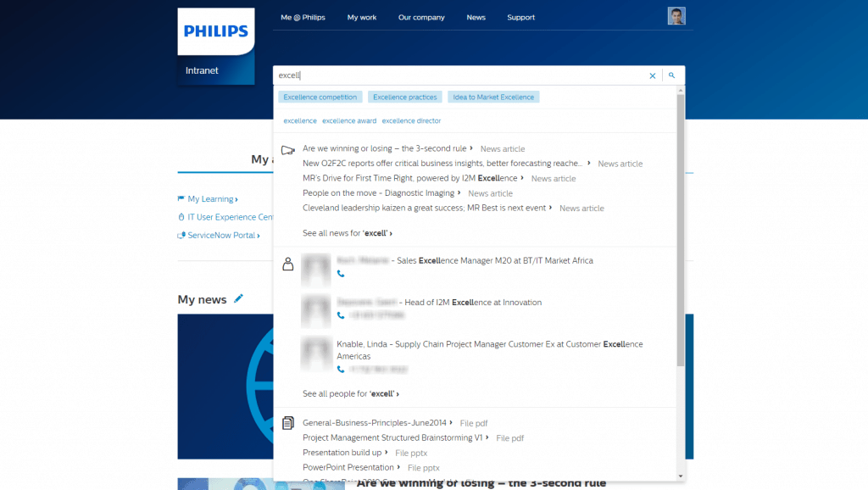This screenshot has height=490, width=868.
Task: Click the pencil edit icon next to My news
Action: (237, 298)
